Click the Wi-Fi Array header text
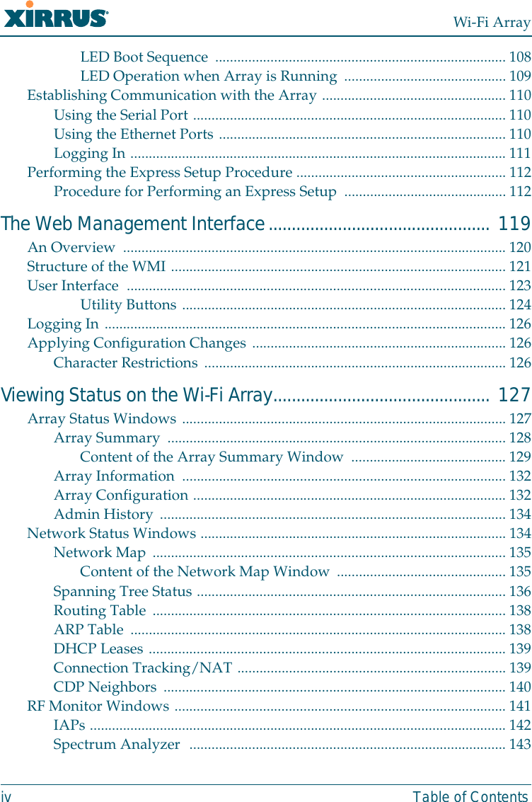Viewport: 532px width, 802px height. [492, 22]
